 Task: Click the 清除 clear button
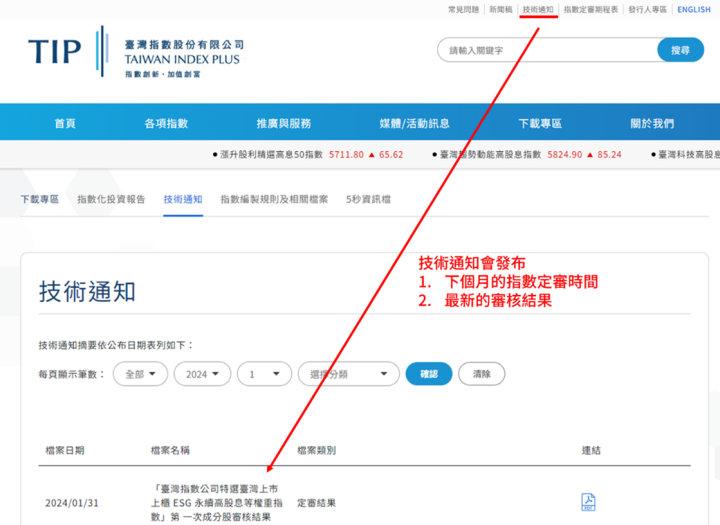[x=482, y=374]
